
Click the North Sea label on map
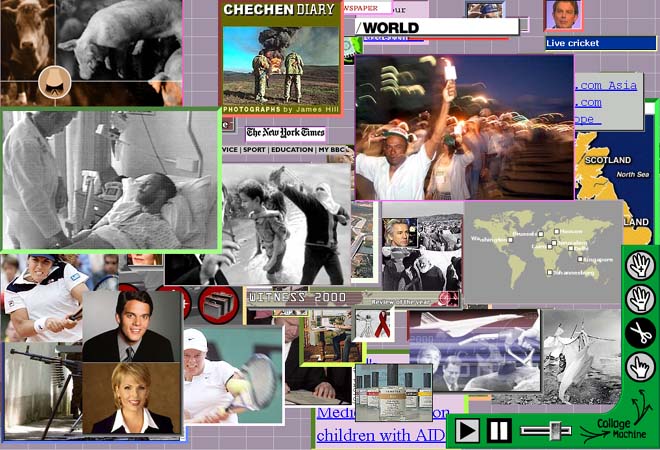(x=633, y=174)
